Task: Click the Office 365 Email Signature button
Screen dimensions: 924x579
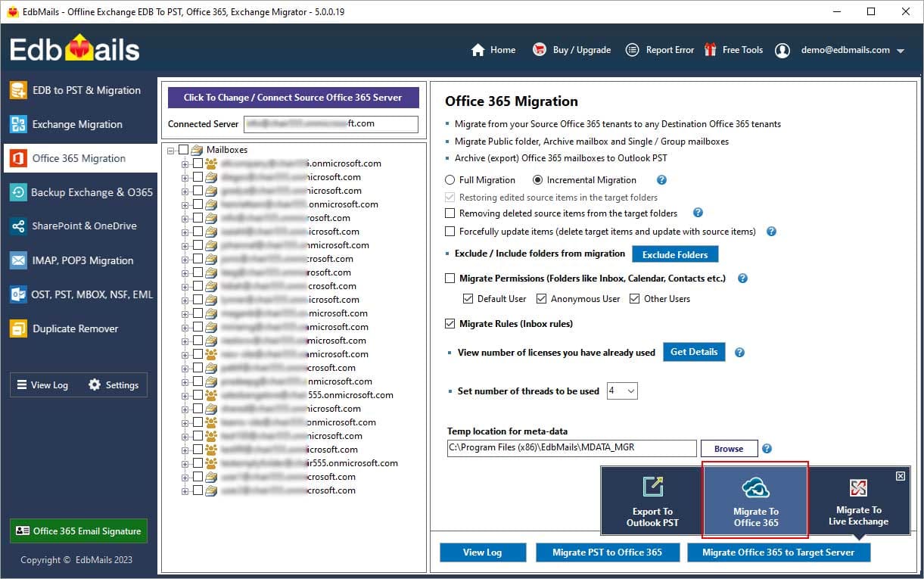Action: (79, 531)
